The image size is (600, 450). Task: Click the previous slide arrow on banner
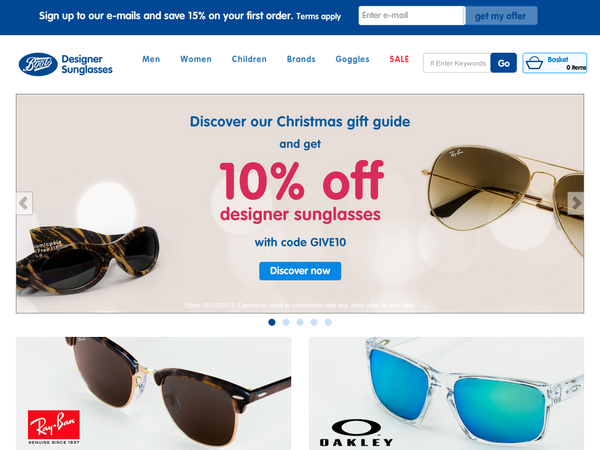24,203
